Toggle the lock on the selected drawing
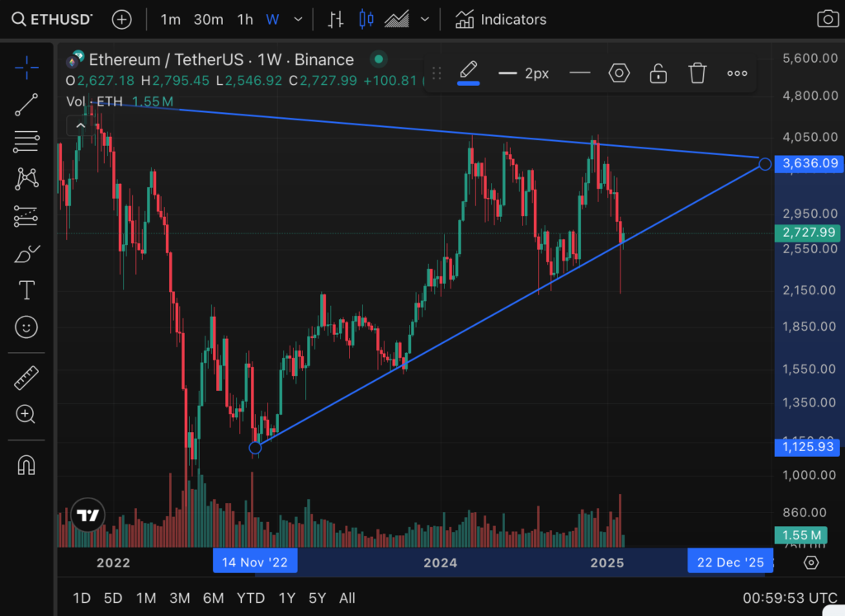The image size is (845, 616). (x=658, y=73)
